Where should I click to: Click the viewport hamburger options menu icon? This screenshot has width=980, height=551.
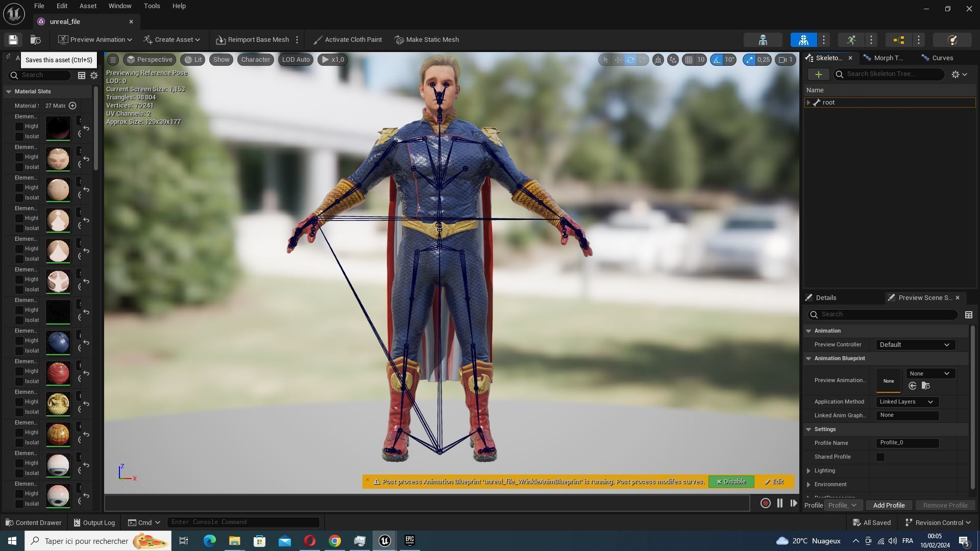[x=113, y=60]
